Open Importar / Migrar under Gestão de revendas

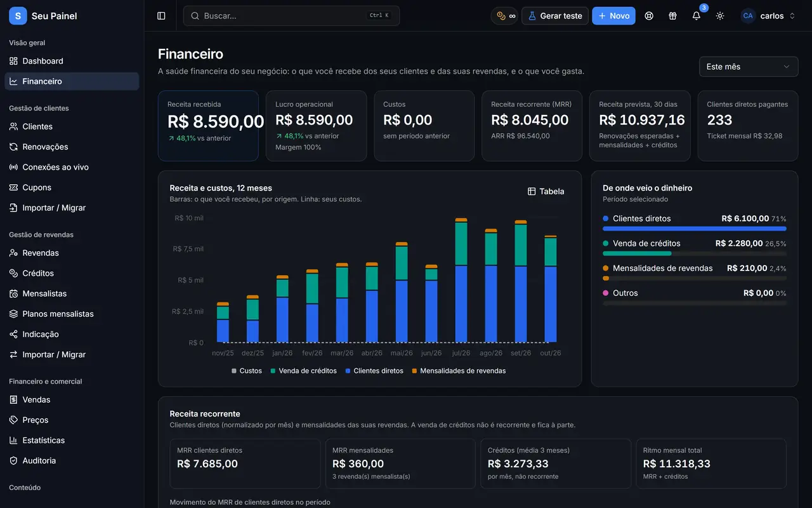tap(72, 354)
